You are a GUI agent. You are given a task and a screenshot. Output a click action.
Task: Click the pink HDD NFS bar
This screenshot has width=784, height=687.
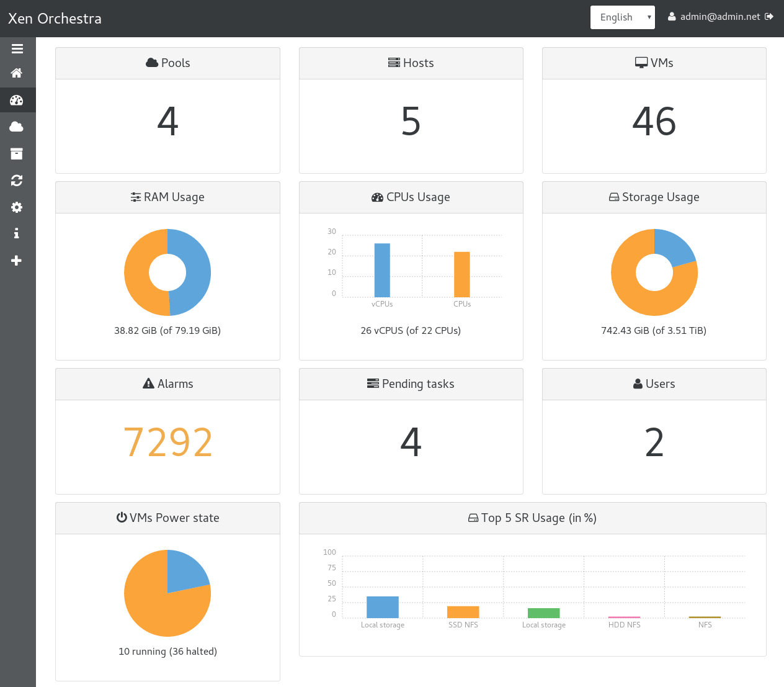coord(625,617)
